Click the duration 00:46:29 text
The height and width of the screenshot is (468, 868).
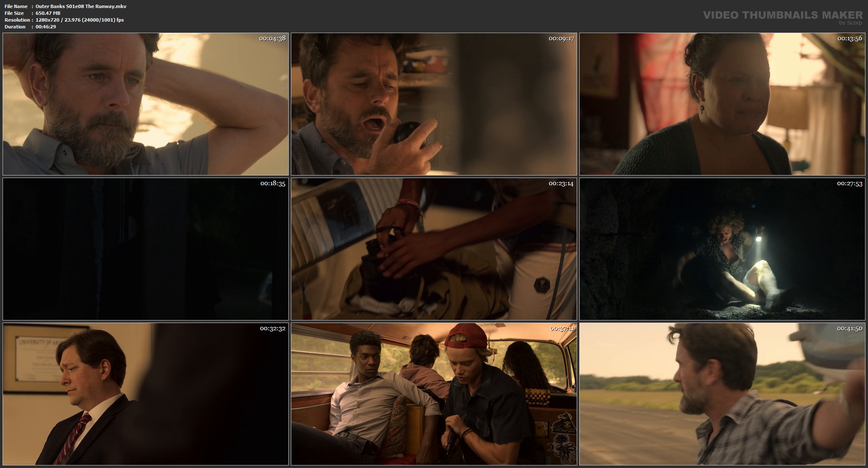pos(46,27)
